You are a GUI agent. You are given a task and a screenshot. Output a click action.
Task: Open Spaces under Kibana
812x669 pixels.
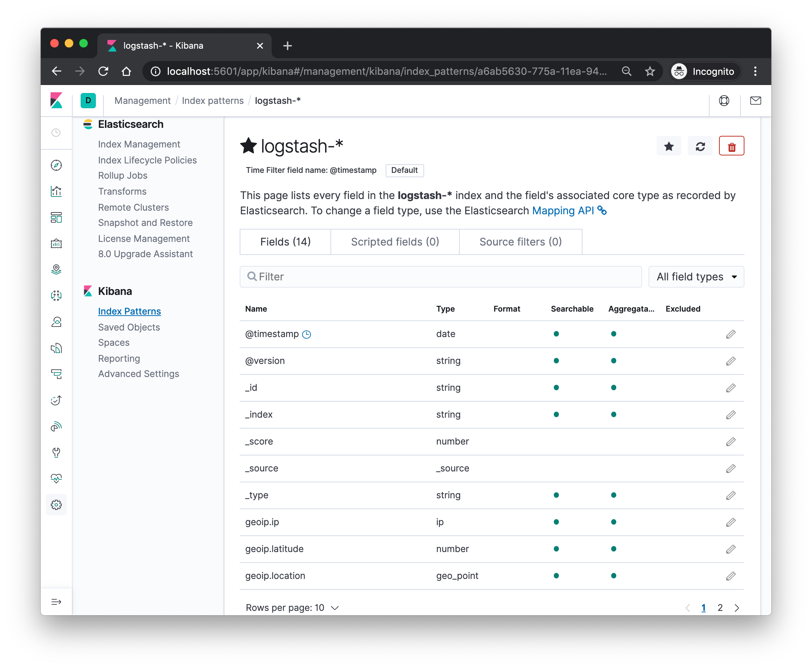coord(114,342)
